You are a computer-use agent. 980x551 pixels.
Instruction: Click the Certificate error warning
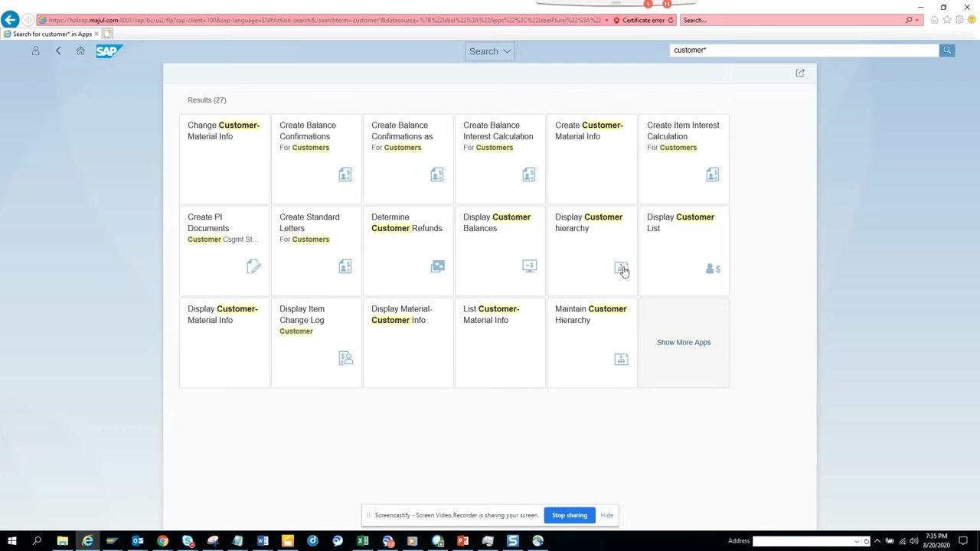coord(639,20)
